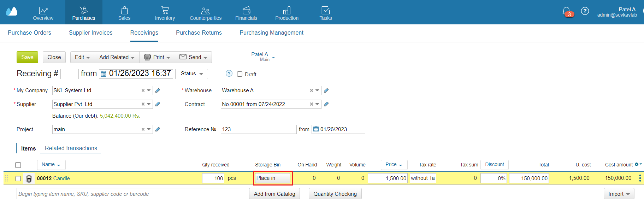
Task: Toggle select-all items checkbox
Action: (18, 165)
